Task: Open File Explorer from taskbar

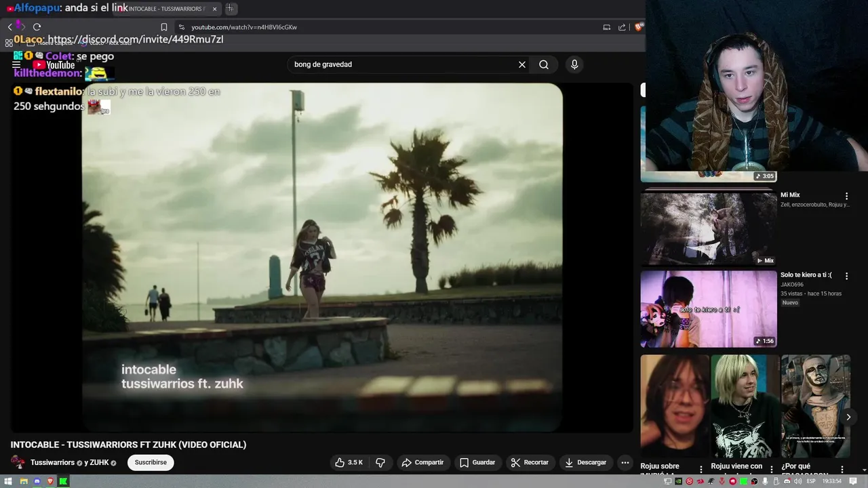Action: (24, 481)
